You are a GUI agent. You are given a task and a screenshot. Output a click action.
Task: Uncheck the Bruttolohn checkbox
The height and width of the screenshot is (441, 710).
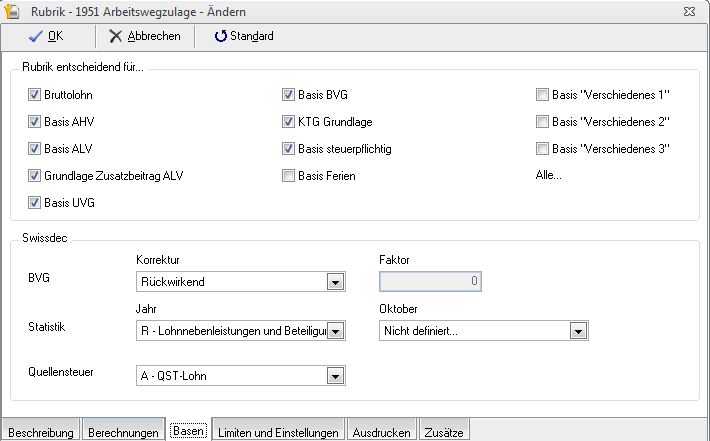click(34, 95)
